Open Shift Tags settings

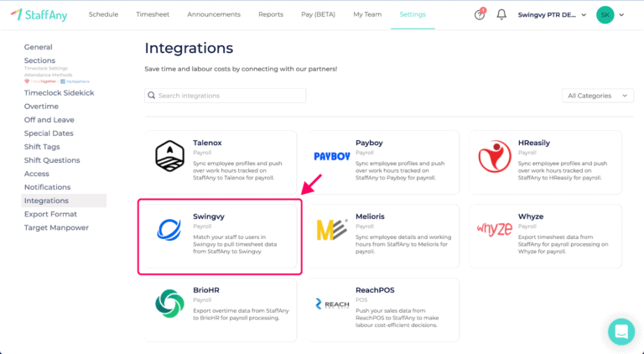point(42,147)
